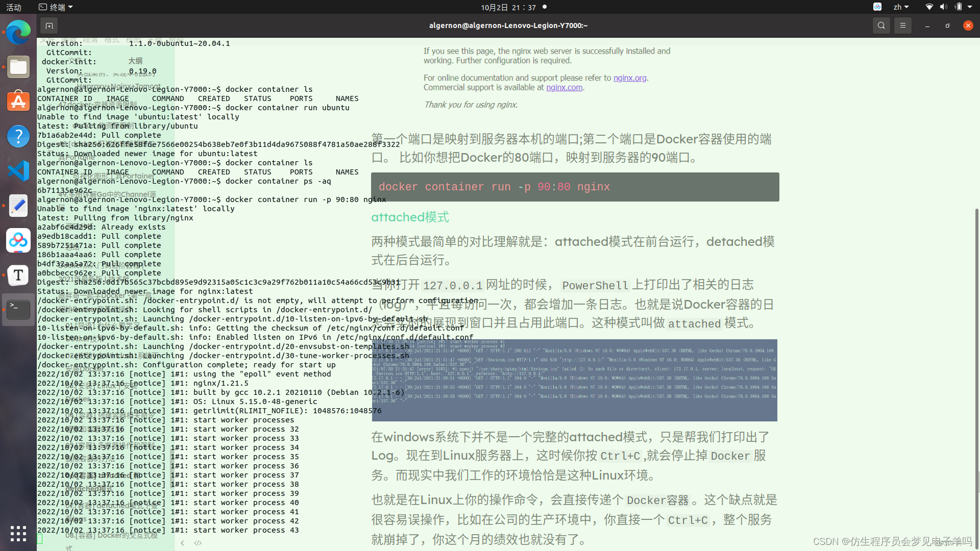
Task: Open Show Applications grid at dock bottom
Action: coord(18,534)
